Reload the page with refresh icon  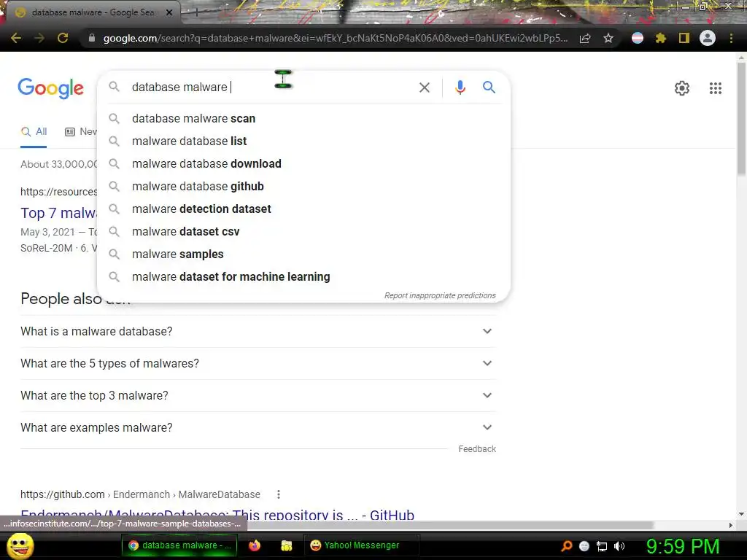click(63, 38)
